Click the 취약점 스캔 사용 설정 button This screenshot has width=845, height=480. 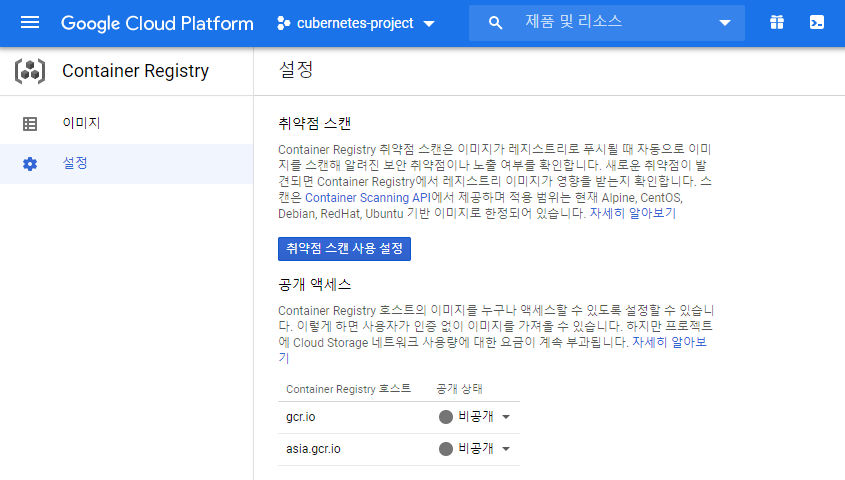344,249
